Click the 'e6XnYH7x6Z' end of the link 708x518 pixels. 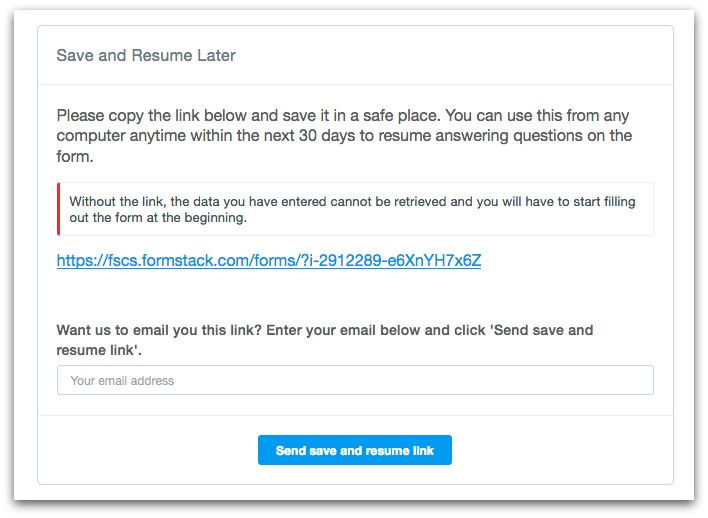pyautogui.click(x=439, y=261)
